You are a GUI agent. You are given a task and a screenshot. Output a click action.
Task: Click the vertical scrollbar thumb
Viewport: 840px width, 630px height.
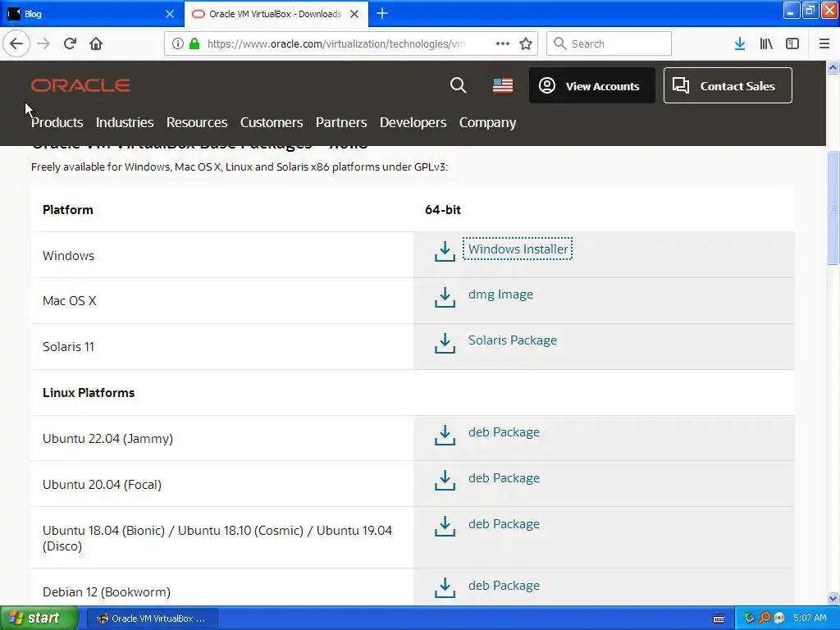[833, 208]
